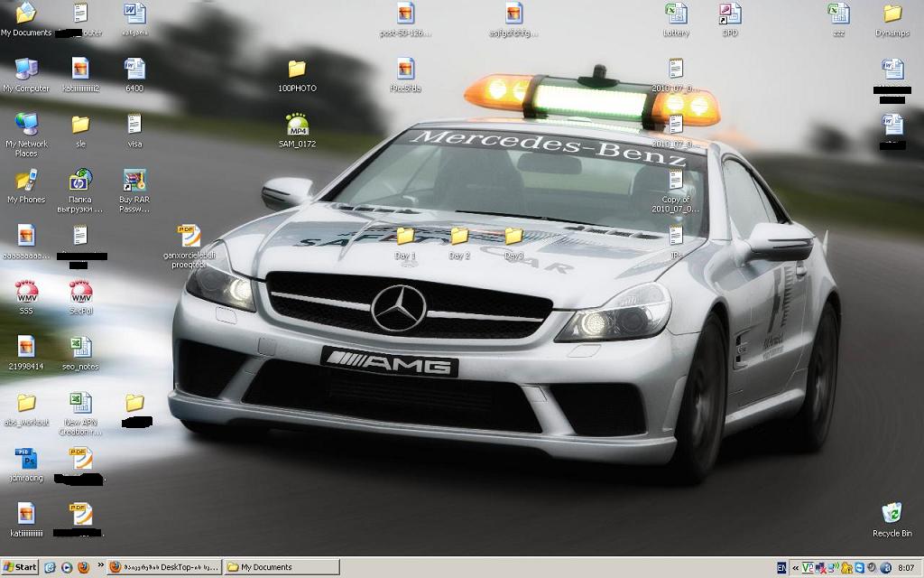Show hidden system tray icons
This screenshot has height=578, width=924.
click(x=795, y=568)
